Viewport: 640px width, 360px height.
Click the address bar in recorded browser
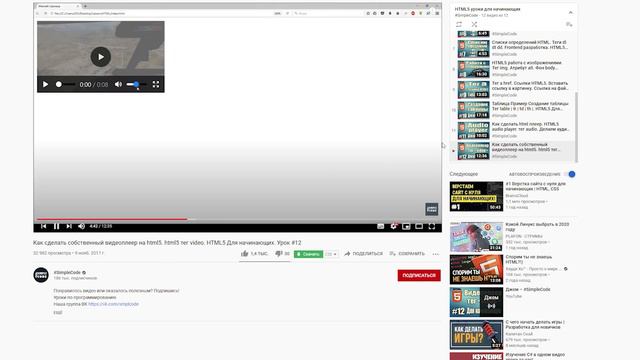coord(161,13)
